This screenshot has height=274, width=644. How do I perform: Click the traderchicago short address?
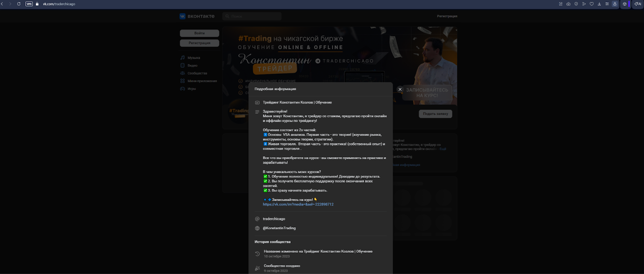tap(274, 219)
